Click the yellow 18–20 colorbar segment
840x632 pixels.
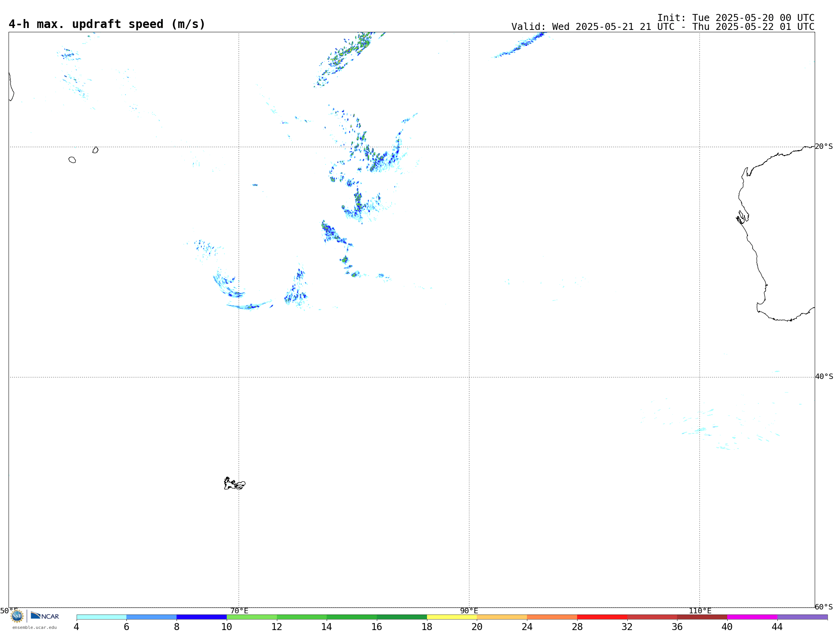click(x=452, y=617)
